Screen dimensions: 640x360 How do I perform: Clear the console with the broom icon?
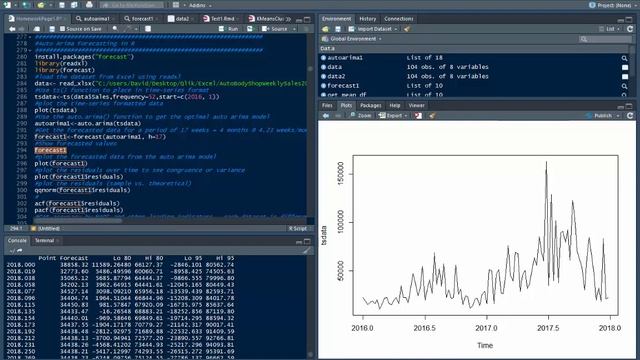(x=307, y=251)
